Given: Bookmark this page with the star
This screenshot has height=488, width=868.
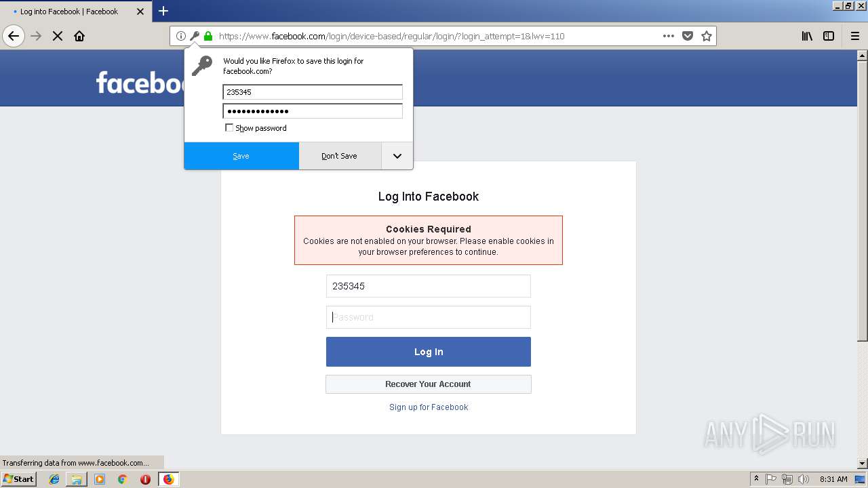Looking at the screenshot, I should 707,36.
